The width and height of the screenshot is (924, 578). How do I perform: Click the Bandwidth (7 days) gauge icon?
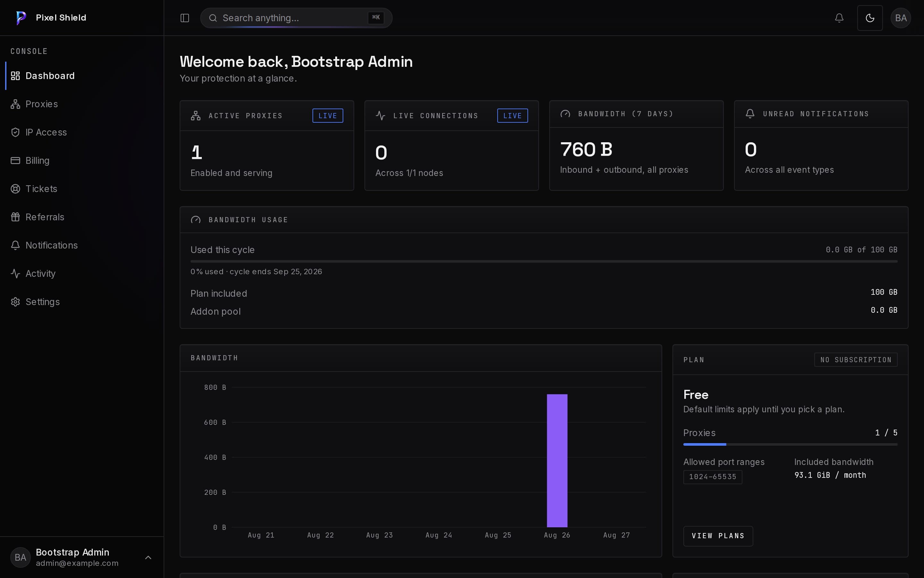click(x=565, y=114)
